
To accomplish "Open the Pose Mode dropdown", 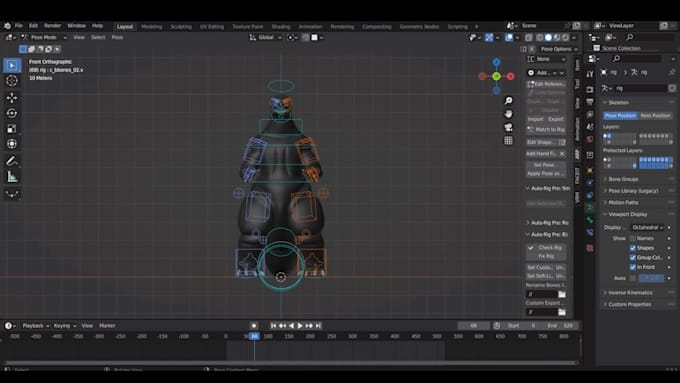I will tap(44, 38).
